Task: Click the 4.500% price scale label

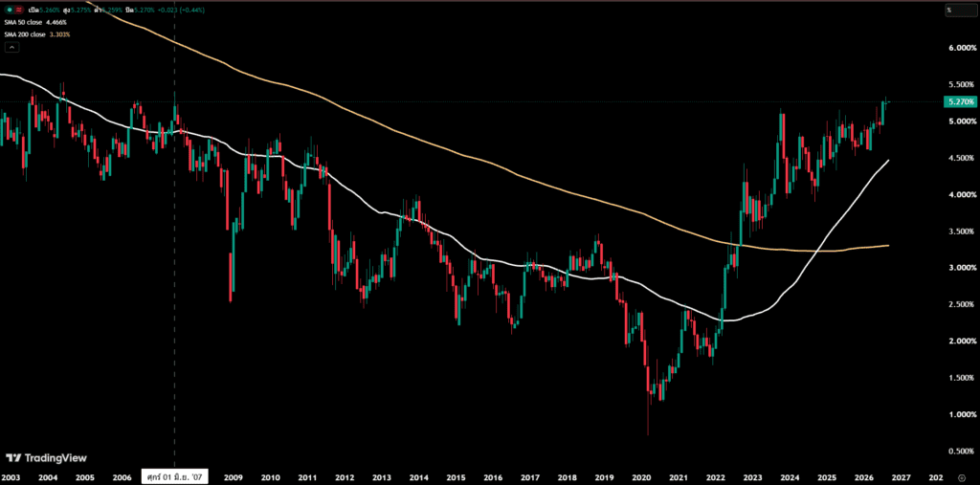Action: [x=963, y=158]
